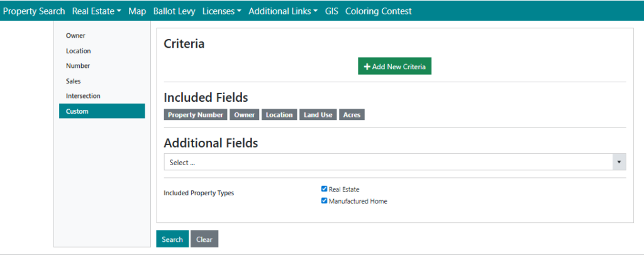Click the Property Number field tag

point(195,115)
